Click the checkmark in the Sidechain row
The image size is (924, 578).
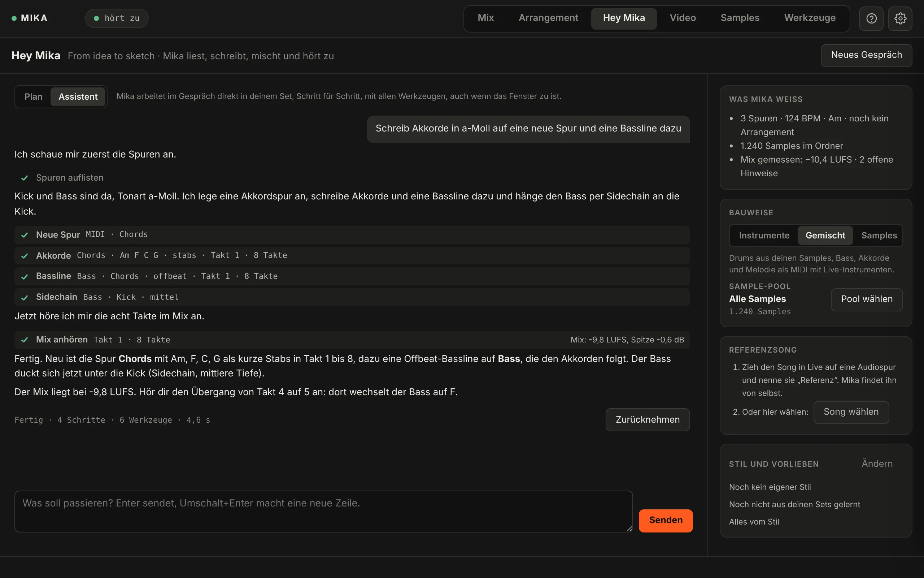25,297
